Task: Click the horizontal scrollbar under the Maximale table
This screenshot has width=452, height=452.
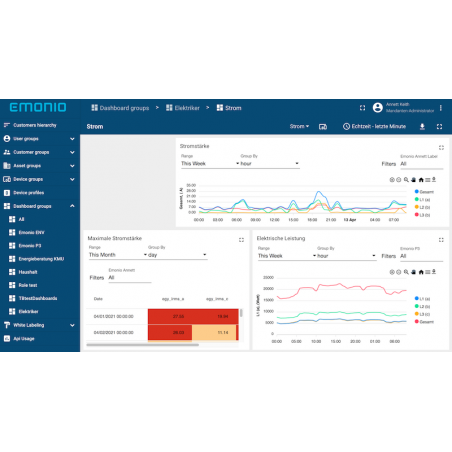Action: point(142,345)
